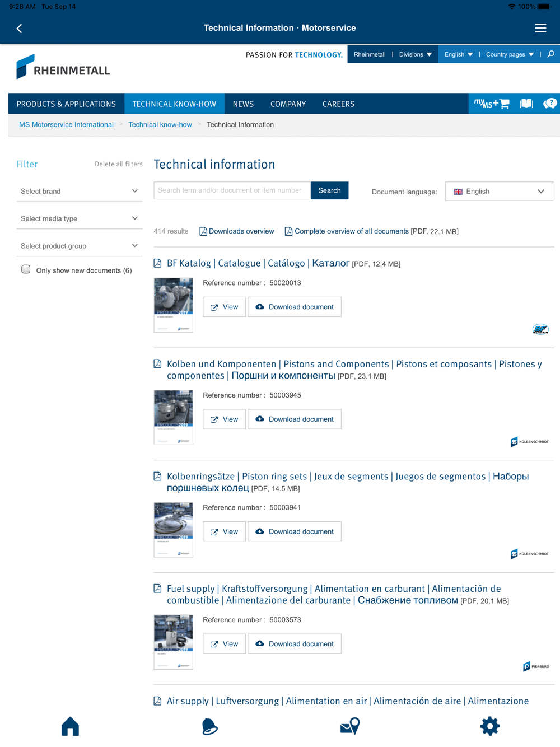Image resolution: width=560 pixels, height=747 pixels.
Task: Click Kolbenschmidt logo under Piston ring sets
Action: [x=529, y=554]
